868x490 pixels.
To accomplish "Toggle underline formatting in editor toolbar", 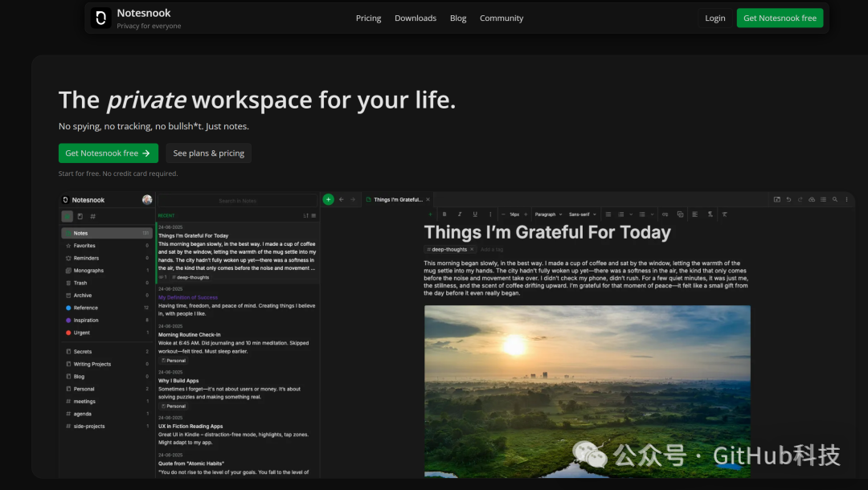I will (474, 214).
